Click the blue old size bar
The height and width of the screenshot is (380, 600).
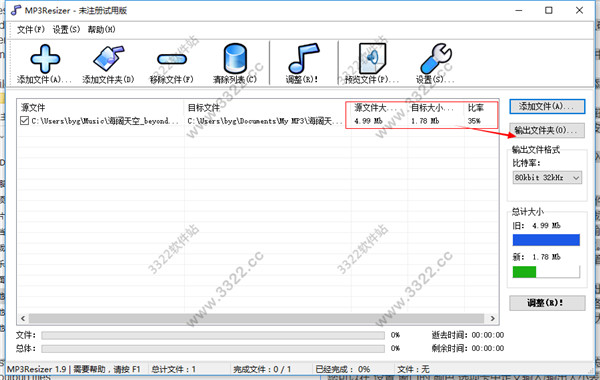[x=546, y=240]
